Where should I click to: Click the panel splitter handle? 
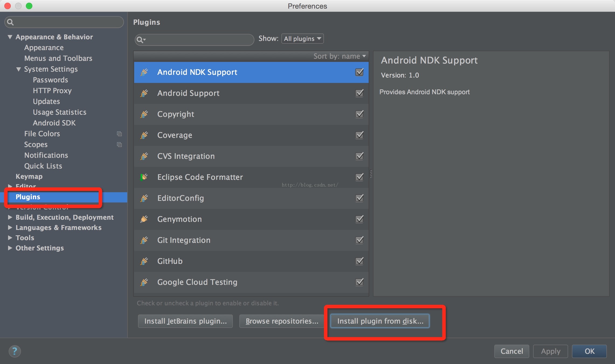371,174
